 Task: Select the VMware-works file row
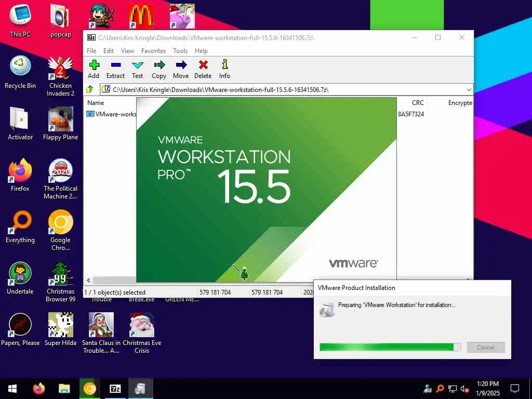111,114
